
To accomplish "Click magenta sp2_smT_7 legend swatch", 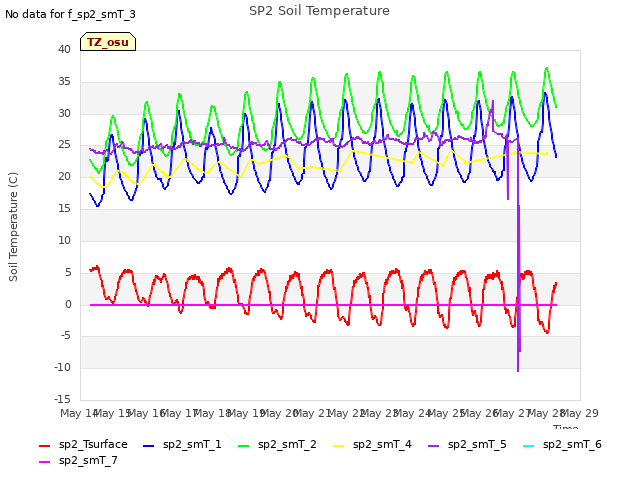I will tap(44, 462).
